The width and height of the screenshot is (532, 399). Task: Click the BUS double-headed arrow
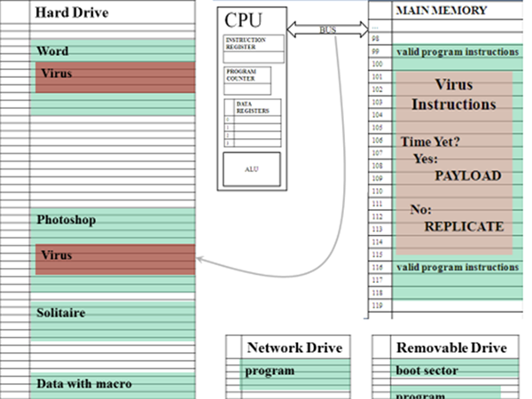coord(327,29)
